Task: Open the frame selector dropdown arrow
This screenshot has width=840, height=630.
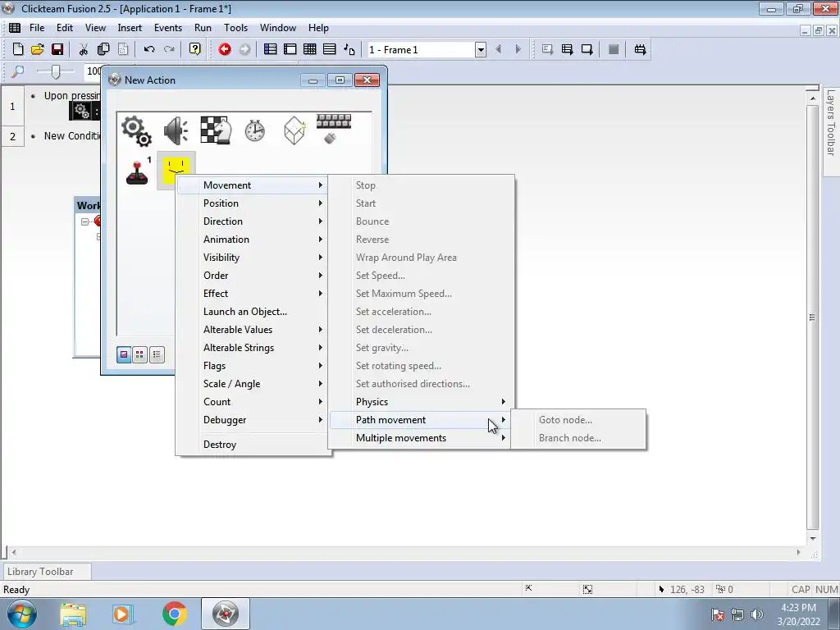Action: click(481, 50)
